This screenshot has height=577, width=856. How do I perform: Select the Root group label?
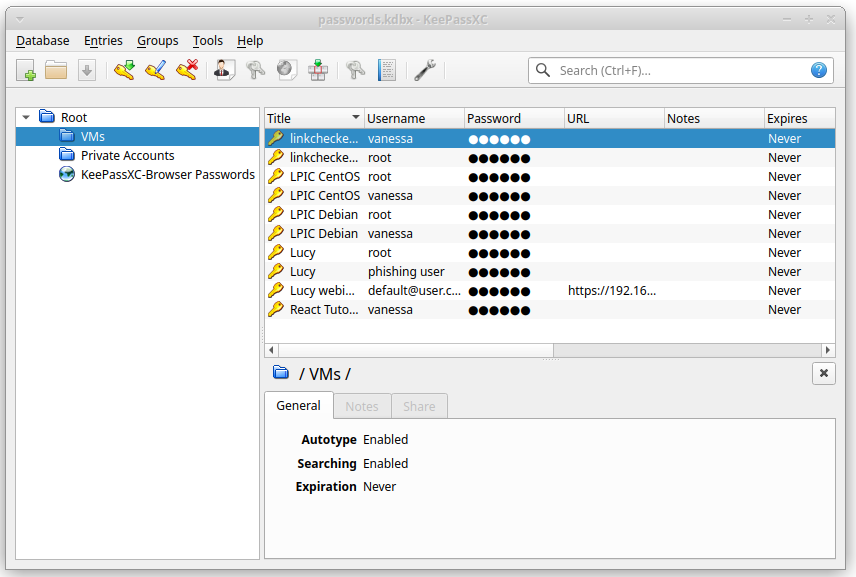pyautogui.click(x=74, y=117)
